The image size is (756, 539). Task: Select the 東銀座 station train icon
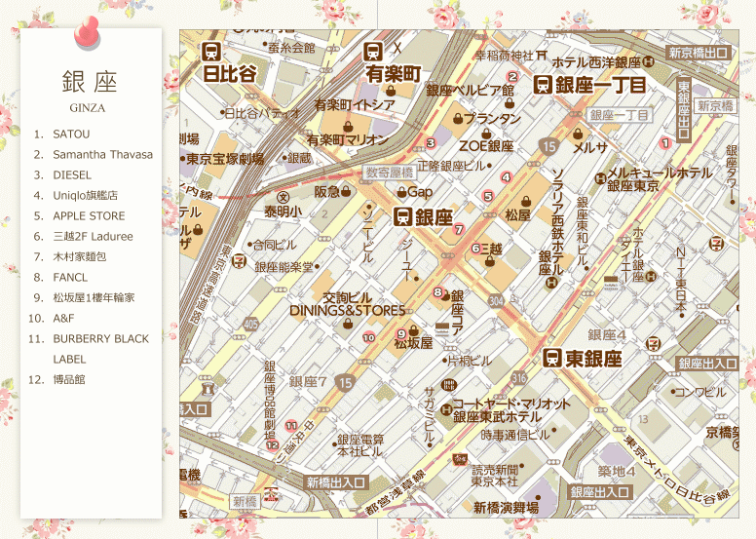pyautogui.click(x=552, y=358)
